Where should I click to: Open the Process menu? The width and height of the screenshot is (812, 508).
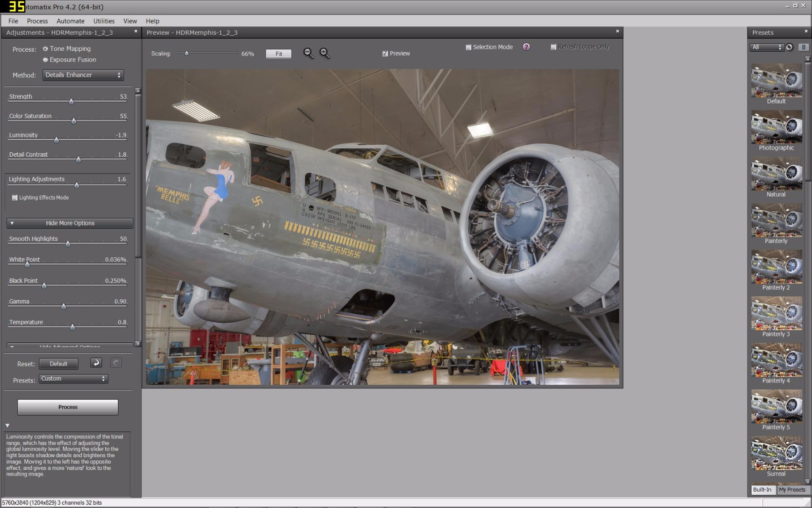click(x=37, y=21)
